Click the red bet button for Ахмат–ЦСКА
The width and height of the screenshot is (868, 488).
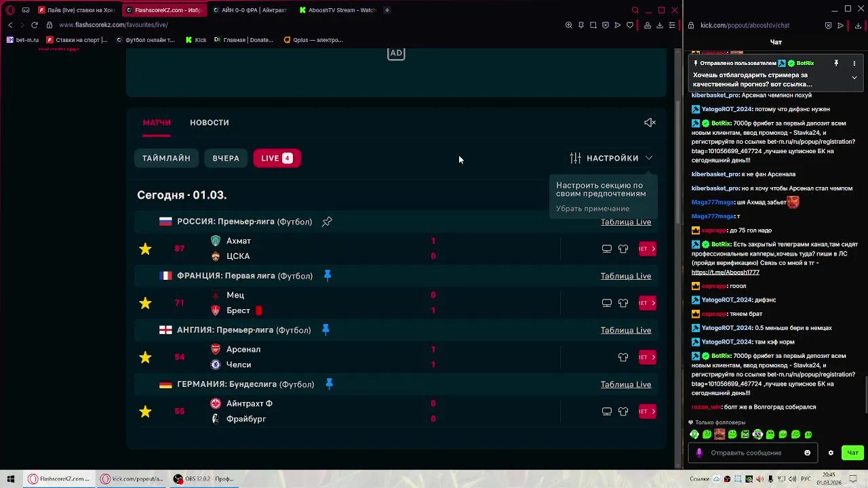coord(647,249)
